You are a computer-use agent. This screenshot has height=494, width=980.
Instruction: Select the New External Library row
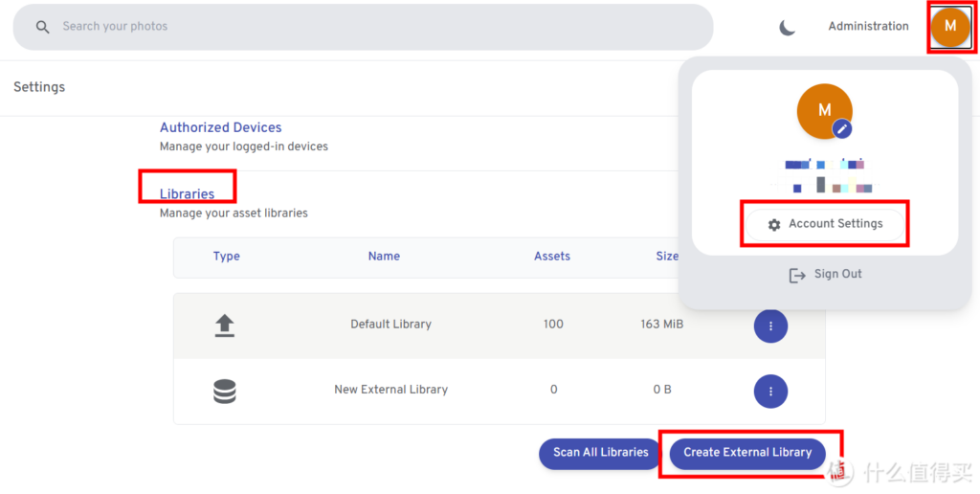coord(390,391)
